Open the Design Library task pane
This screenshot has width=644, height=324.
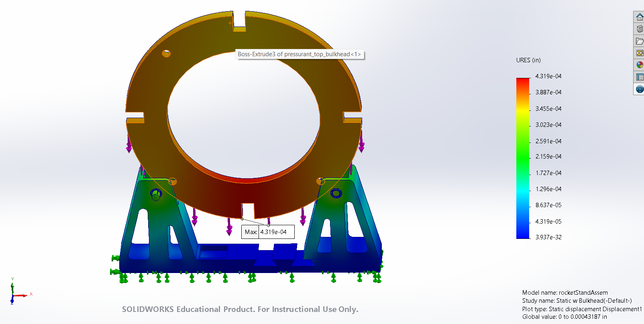pyautogui.click(x=640, y=29)
